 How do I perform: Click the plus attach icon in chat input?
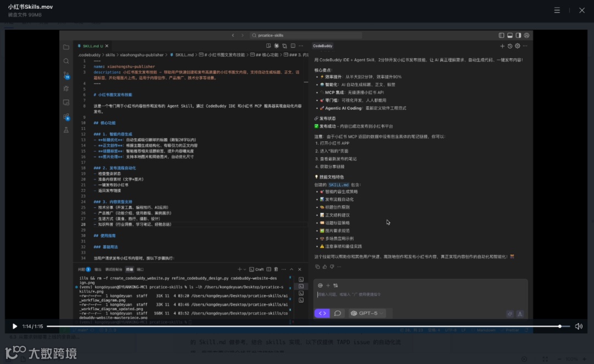(328, 285)
